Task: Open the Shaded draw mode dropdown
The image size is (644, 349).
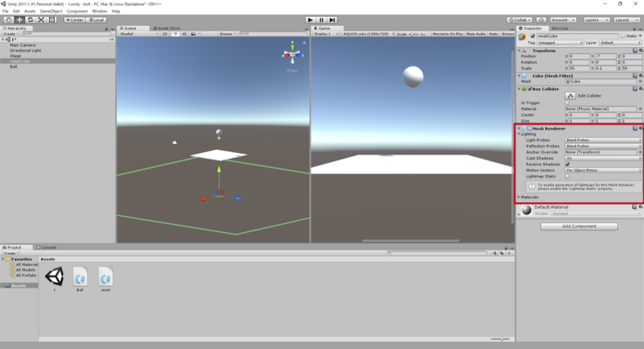Action: point(138,34)
